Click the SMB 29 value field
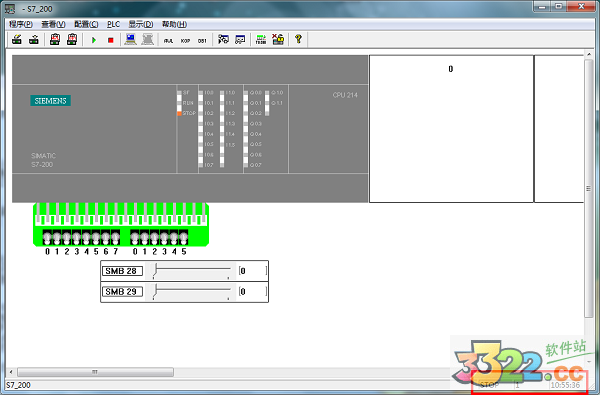 click(253, 292)
